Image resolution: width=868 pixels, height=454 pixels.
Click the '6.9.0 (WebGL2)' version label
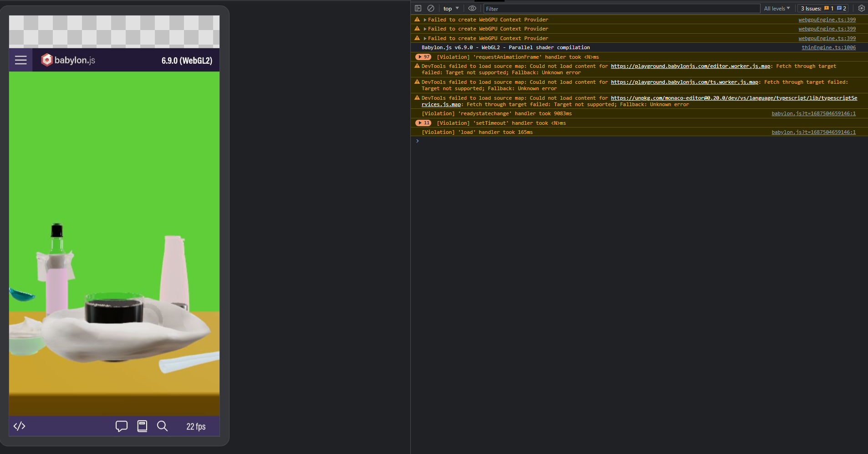point(187,61)
